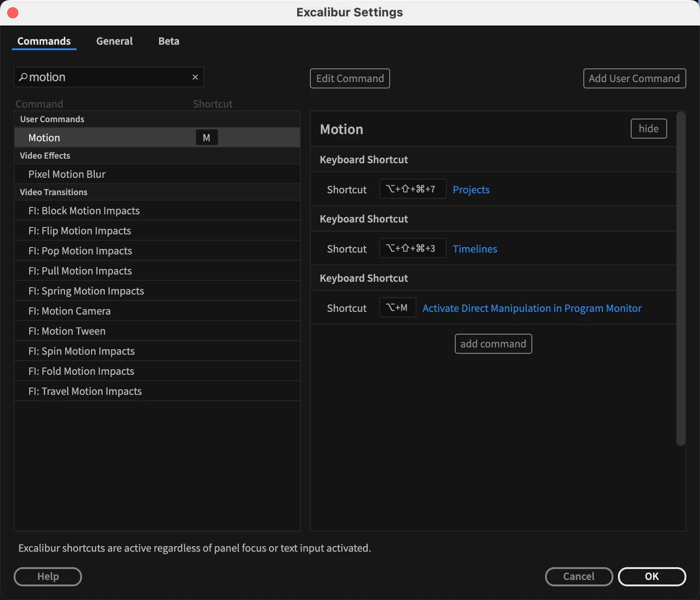700x600 pixels.
Task: Click Add User Command button
Action: (x=634, y=78)
